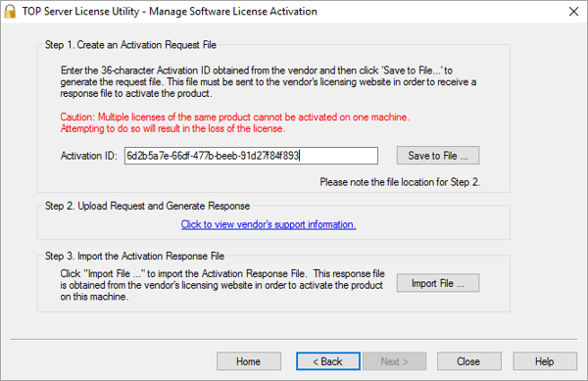Click 'Please note the file location for Step 2.'
Screen dimensions: 588x381
tap(400, 182)
